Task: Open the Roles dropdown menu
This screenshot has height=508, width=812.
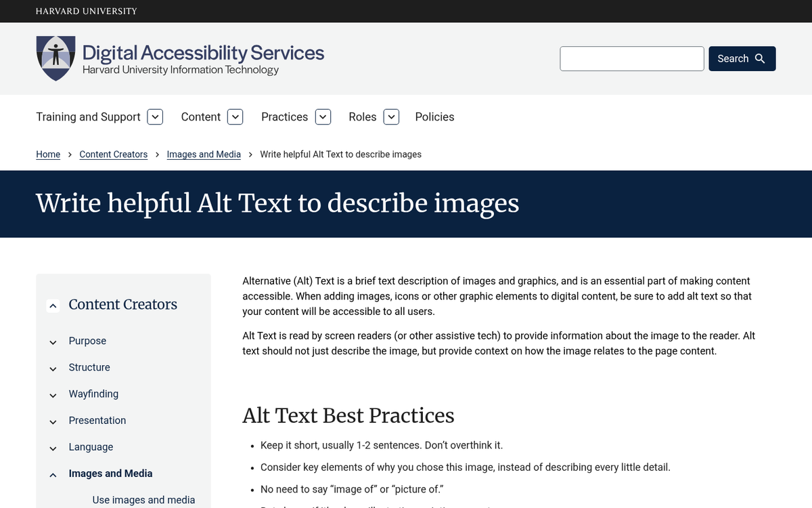Action: (x=391, y=117)
